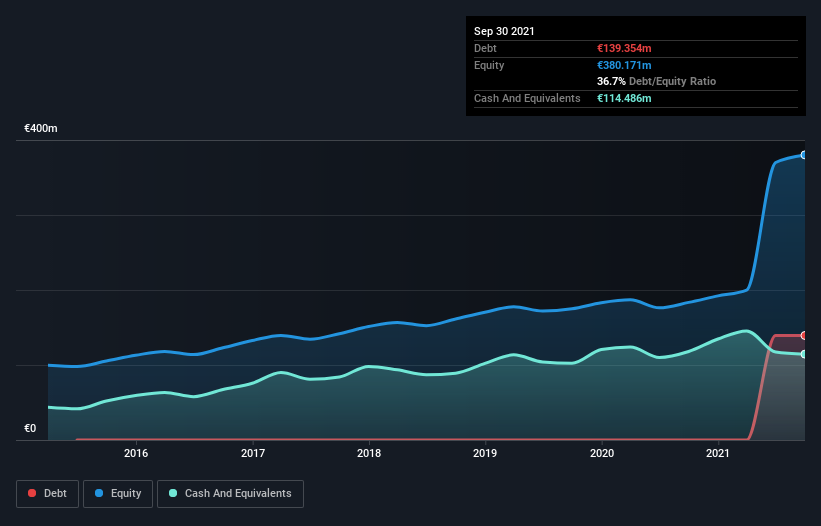This screenshot has height=526, width=821.
Task: Click the 2019 x-axis label
Action: [x=485, y=453]
